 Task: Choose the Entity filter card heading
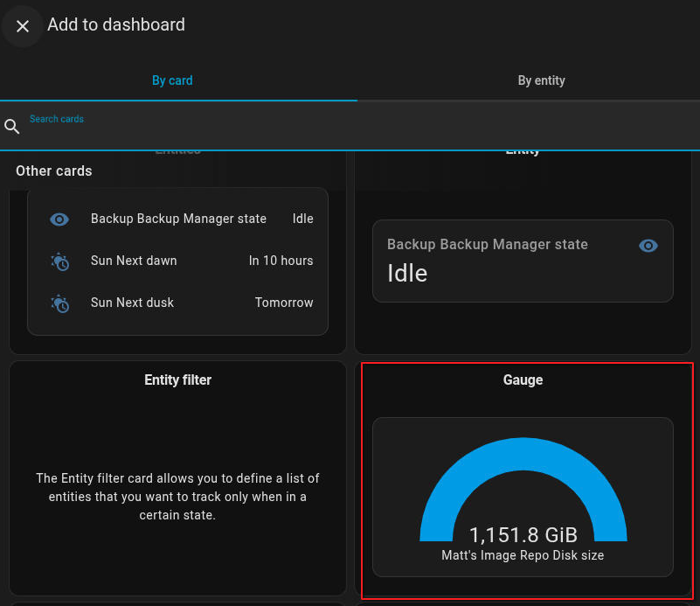click(177, 380)
